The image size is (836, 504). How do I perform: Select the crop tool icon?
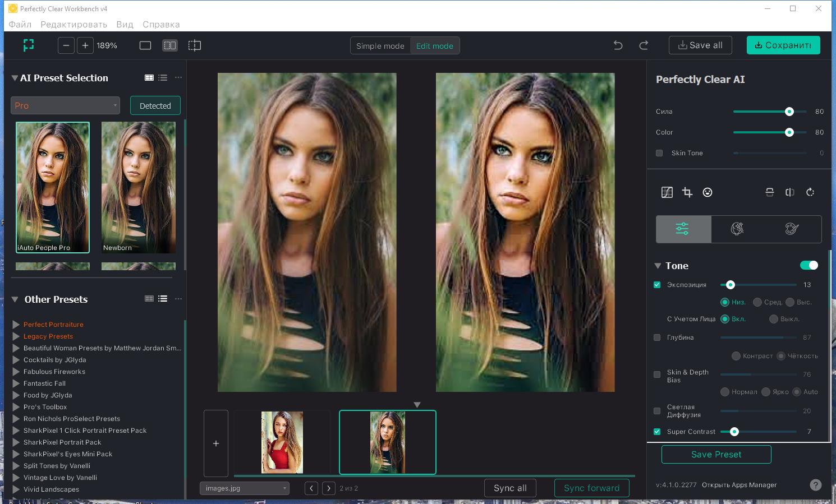687,192
